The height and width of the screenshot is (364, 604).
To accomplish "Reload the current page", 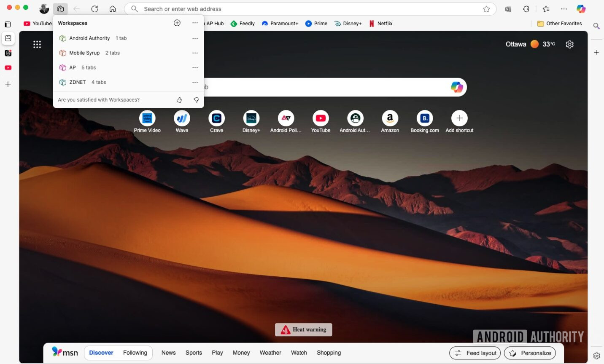I will 94,9.
